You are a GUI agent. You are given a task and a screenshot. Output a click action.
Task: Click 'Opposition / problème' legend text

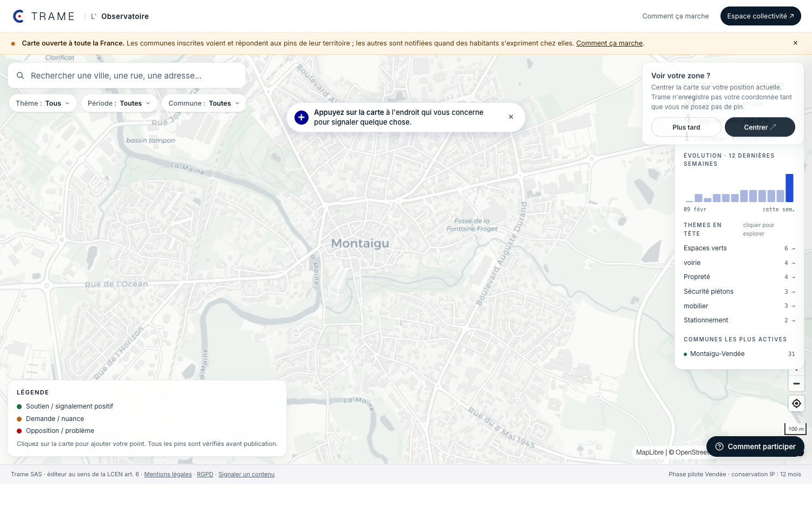tap(60, 431)
